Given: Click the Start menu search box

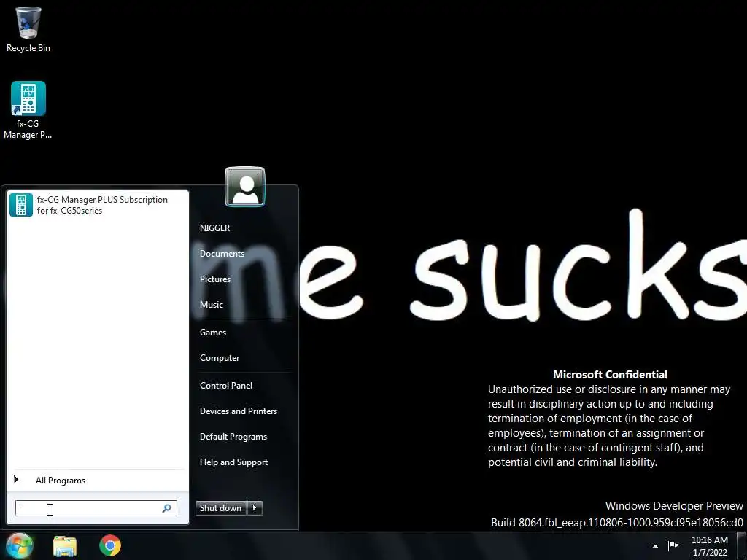Looking at the screenshot, I should point(96,508).
